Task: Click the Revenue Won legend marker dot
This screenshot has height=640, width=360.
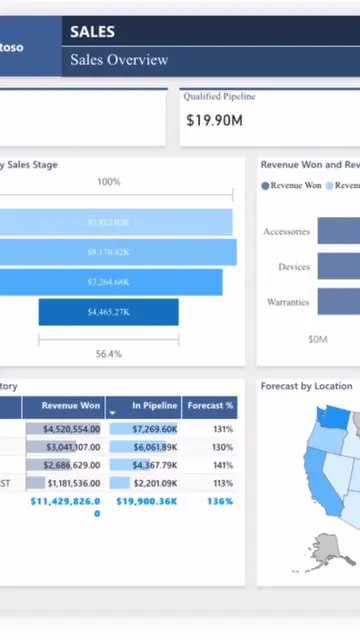Action: pyautogui.click(x=265, y=186)
